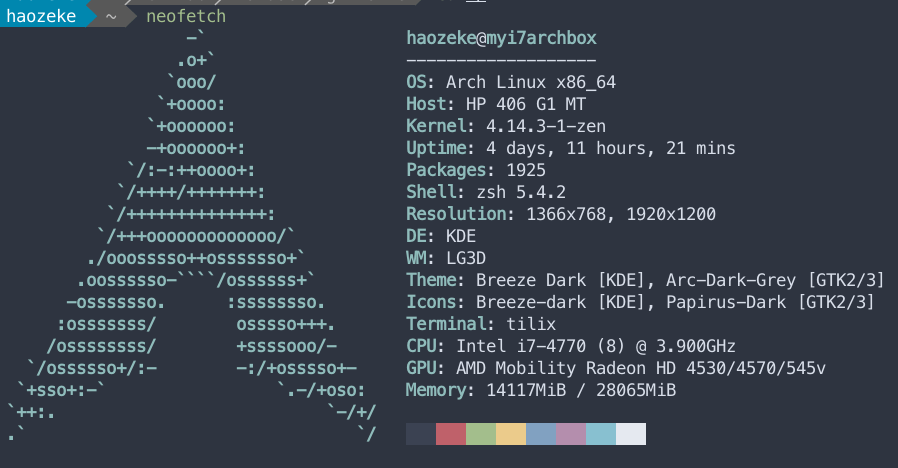Select the Packages: 1925 line
This screenshot has height=468, width=898.
476,170
